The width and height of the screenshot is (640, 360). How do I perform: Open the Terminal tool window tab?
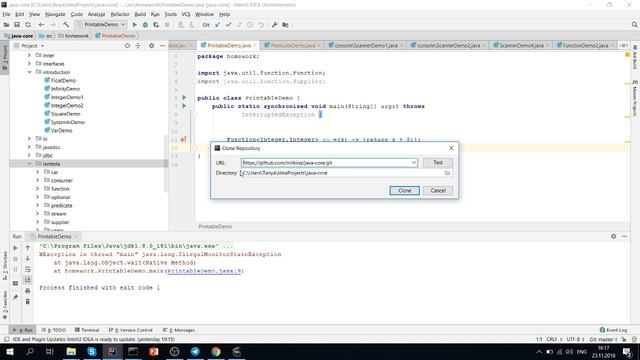(87, 330)
